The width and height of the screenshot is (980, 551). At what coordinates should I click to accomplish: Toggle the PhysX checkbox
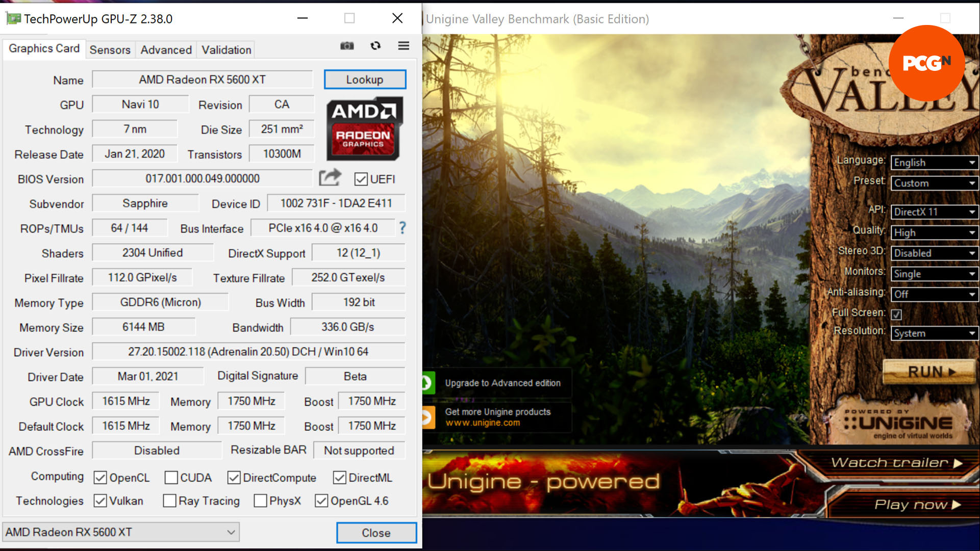point(260,501)
